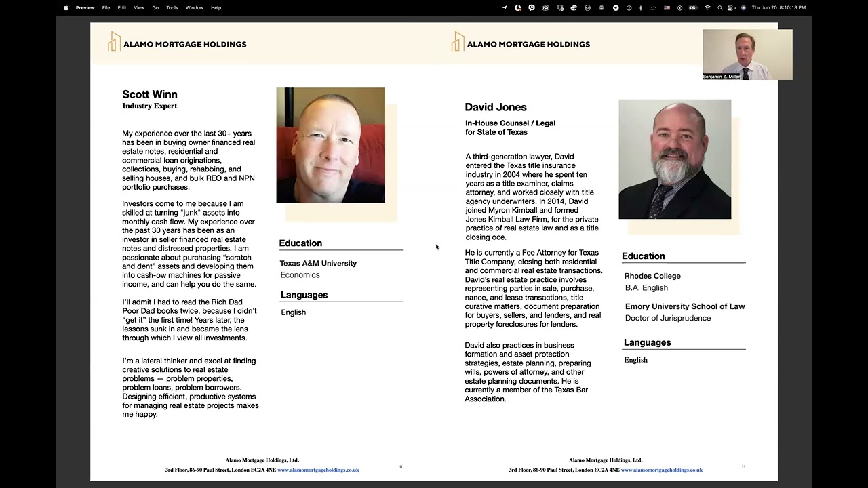The width and height of the screenshot is (868, 488).
Task: Open the Apple menu
Action: pyautogui.click(x=66, y=7)
